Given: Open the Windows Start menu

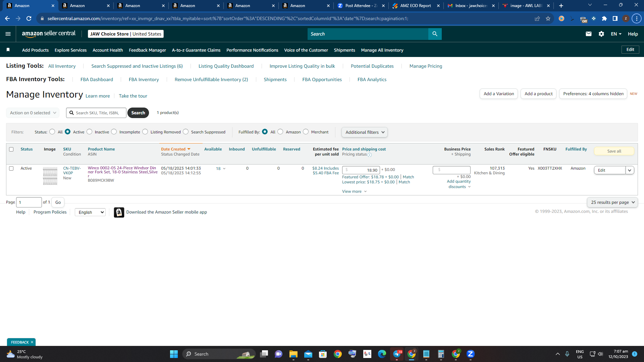Looking at the screenshot, I should pos(174,354).
